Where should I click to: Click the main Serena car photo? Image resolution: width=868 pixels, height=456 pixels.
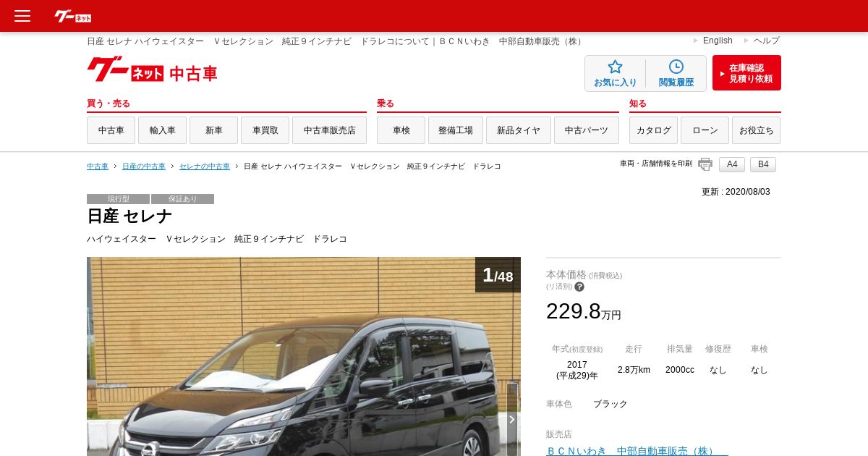(x=304, y=356)
